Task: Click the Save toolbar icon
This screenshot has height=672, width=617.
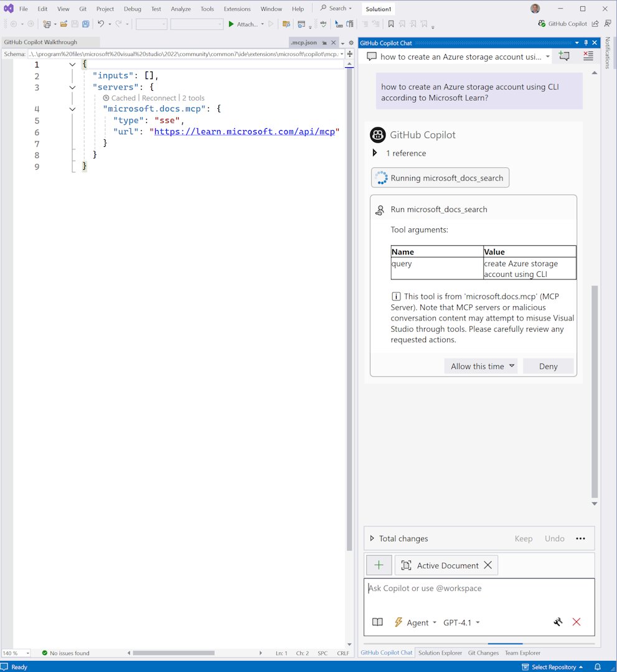Action: [74, 24]
